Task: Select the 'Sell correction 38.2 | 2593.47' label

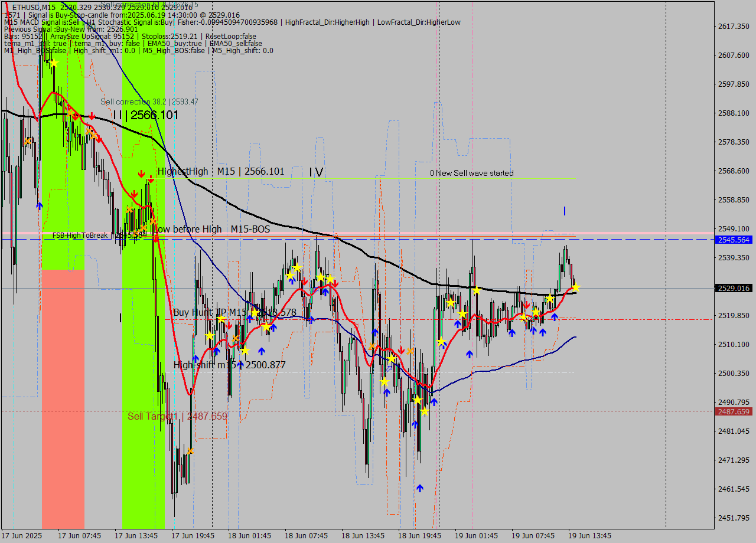Action: (x=149, y=102)
